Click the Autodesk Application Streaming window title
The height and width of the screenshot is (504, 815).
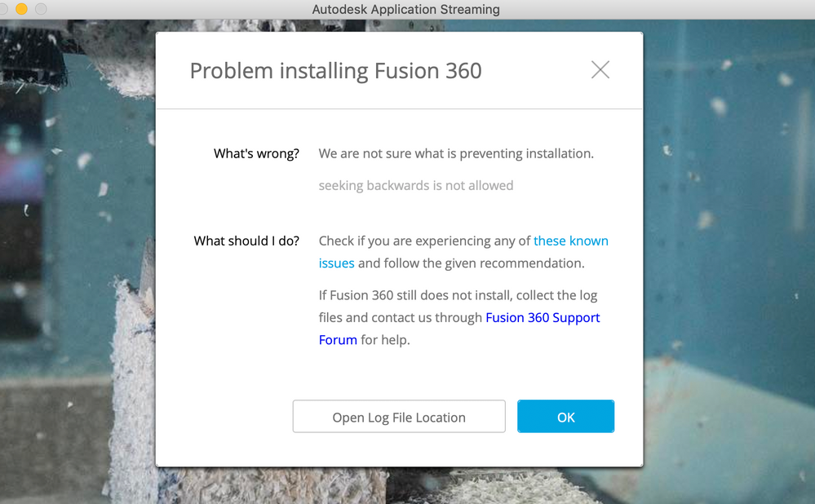[x=405, y=10]
